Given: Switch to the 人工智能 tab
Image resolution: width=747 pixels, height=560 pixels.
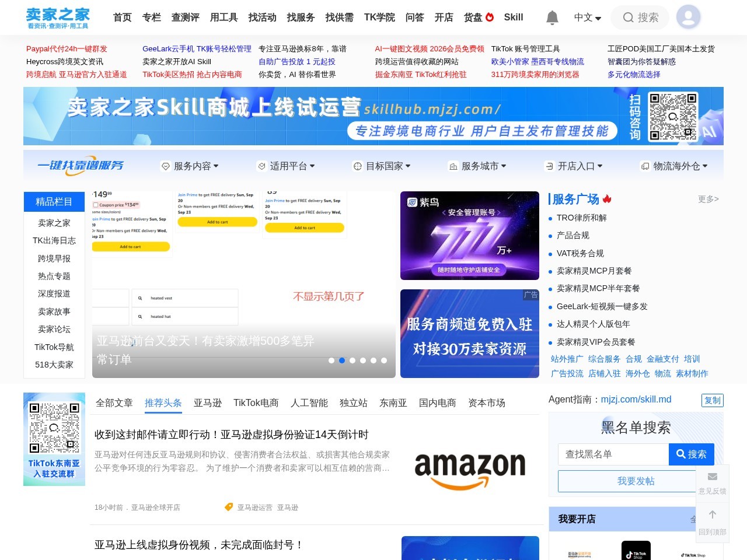Looking at the screenshot, I should click(309, 403).
